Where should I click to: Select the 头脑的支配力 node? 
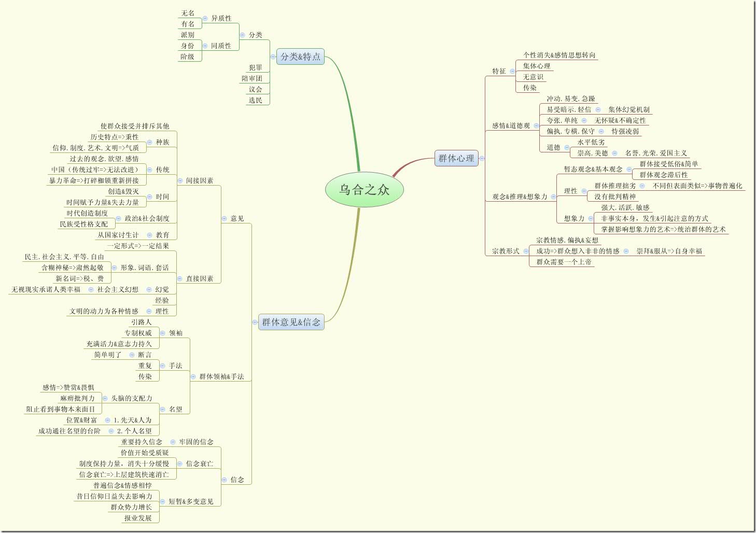pyautogui.click(x=132, y=398)
